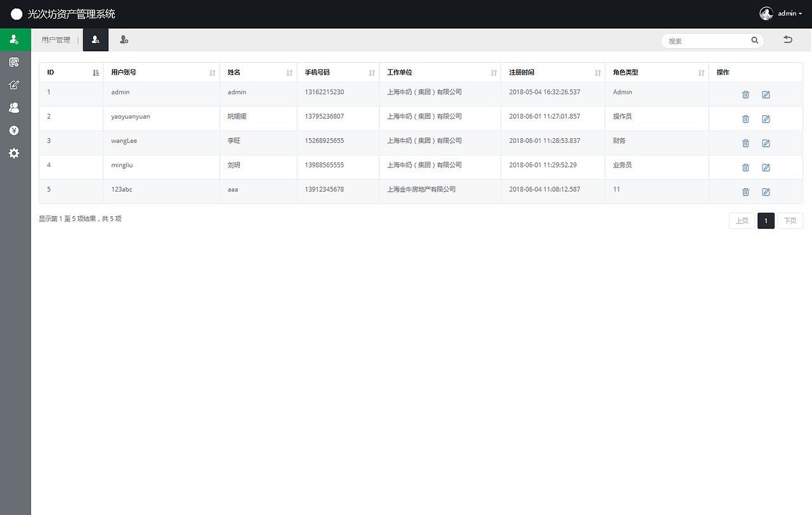Edit the yaoyuanyuan user row

(766, 119)
